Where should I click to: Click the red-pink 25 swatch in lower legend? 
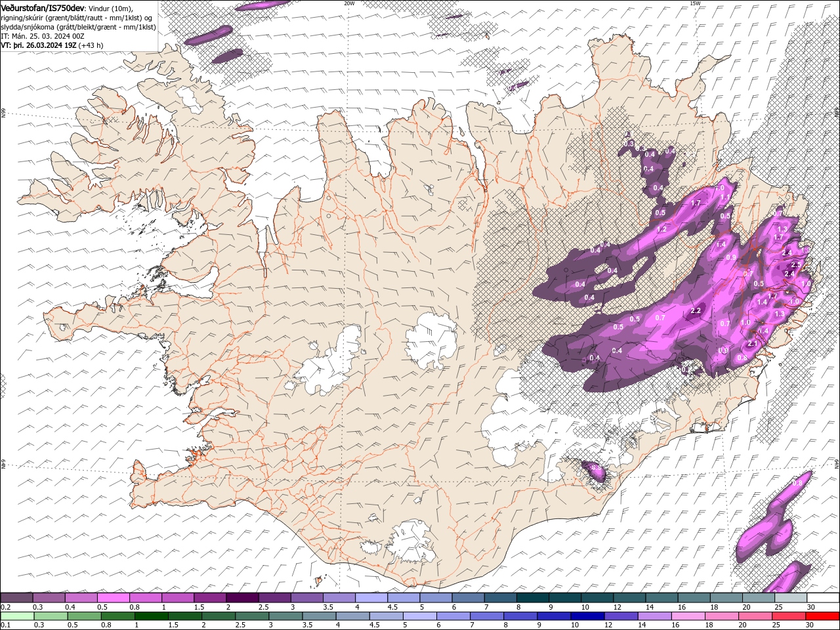point(789,616)
